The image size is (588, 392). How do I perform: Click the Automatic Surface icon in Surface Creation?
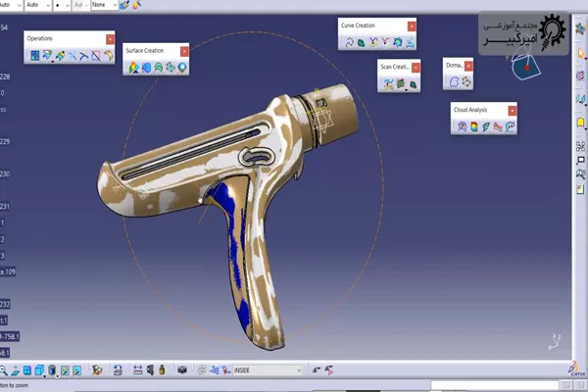[182, 68]
